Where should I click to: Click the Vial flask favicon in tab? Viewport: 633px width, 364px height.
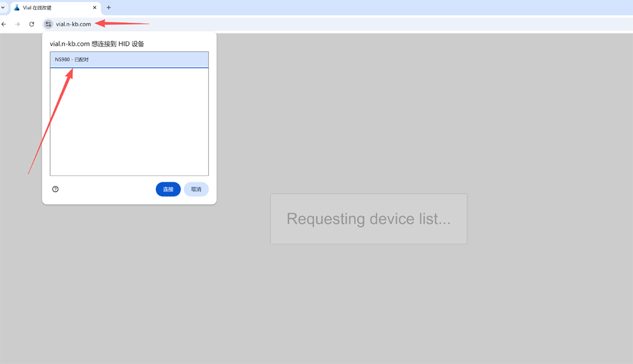pos(17,7)
